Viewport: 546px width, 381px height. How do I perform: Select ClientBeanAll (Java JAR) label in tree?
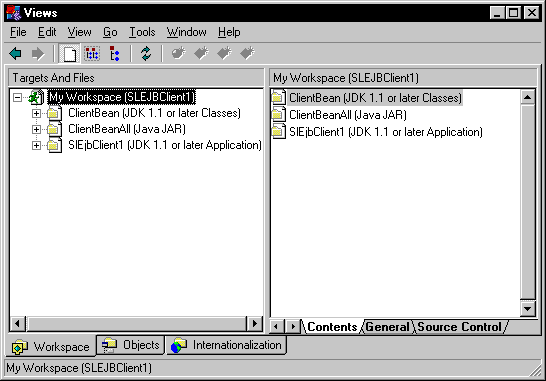(x=127, y=129)
